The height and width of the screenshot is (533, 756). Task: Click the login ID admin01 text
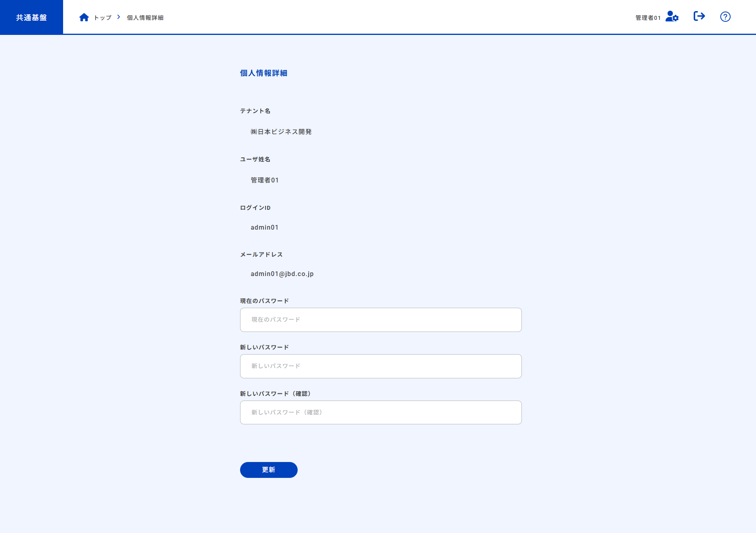(x=264, y=227)
